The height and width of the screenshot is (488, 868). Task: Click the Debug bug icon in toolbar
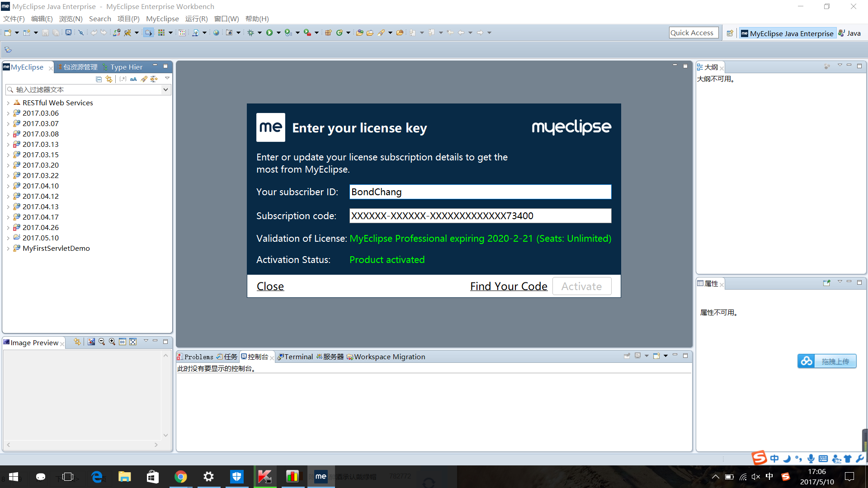pyautogui.click(x=250, y=33)
